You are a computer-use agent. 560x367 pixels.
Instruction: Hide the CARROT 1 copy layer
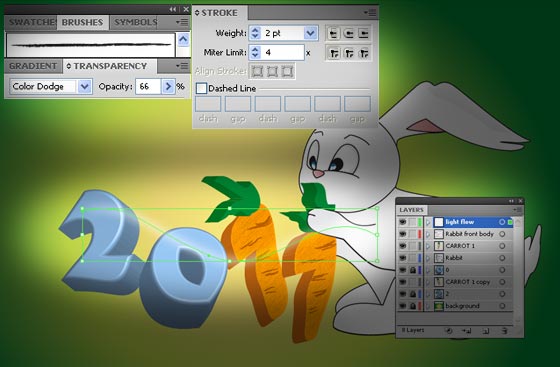[403, 282]
